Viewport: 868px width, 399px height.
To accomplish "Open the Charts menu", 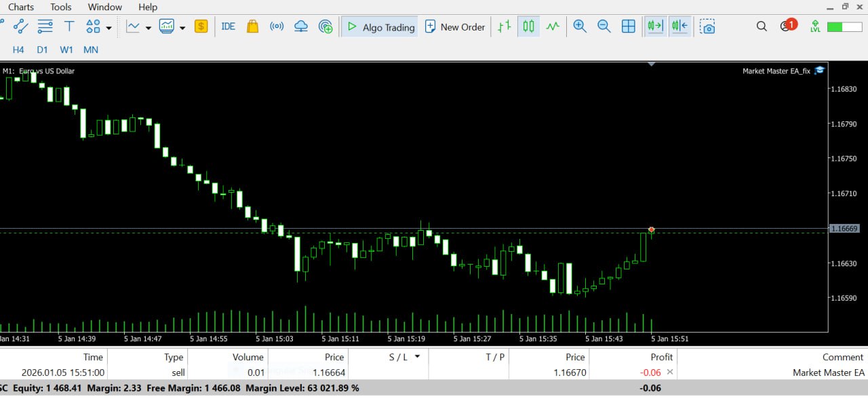I will click(21, 7).
